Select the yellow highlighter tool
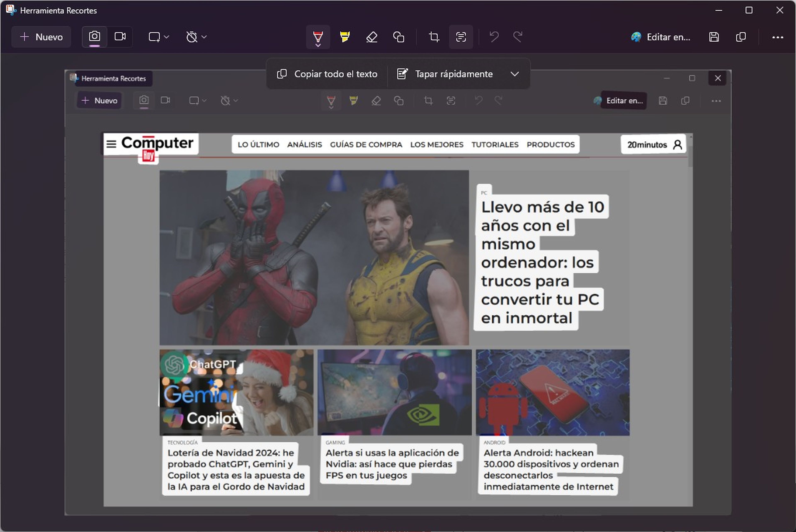The height and width of the screenshot is (532, 796). [x=345, y=37]
